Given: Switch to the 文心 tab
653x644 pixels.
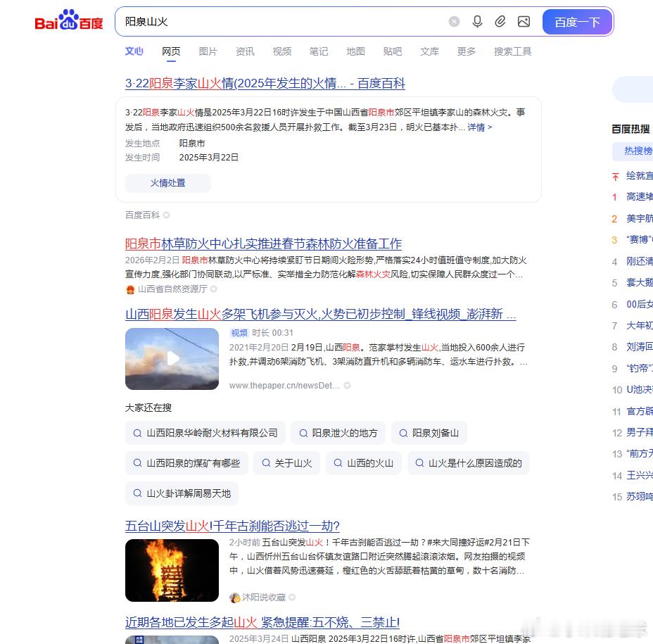Looking at the screenshot, I should point(134,51).
